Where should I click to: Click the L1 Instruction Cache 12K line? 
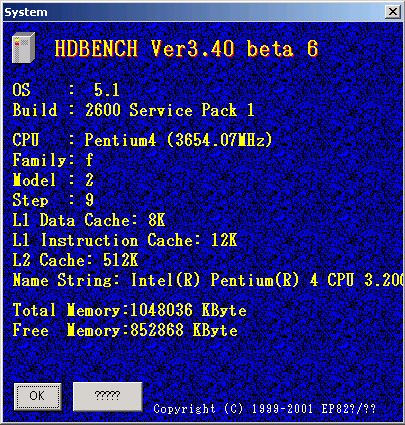click(125, 240)
